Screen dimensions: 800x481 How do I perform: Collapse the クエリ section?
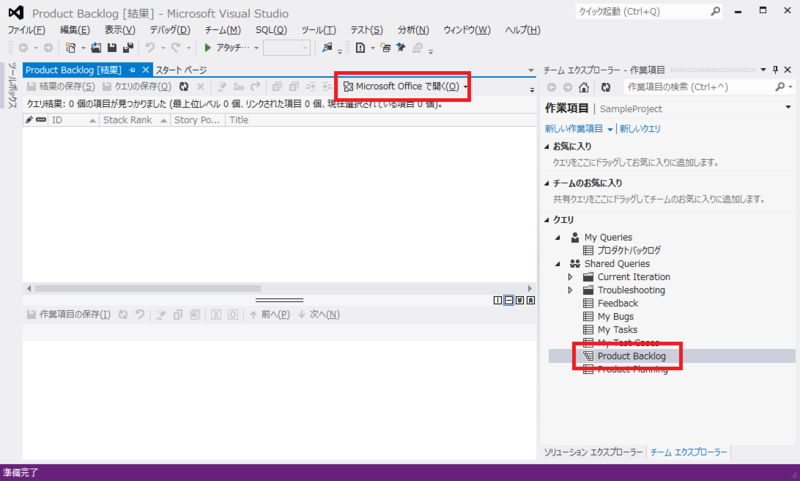tap(547, 220)
